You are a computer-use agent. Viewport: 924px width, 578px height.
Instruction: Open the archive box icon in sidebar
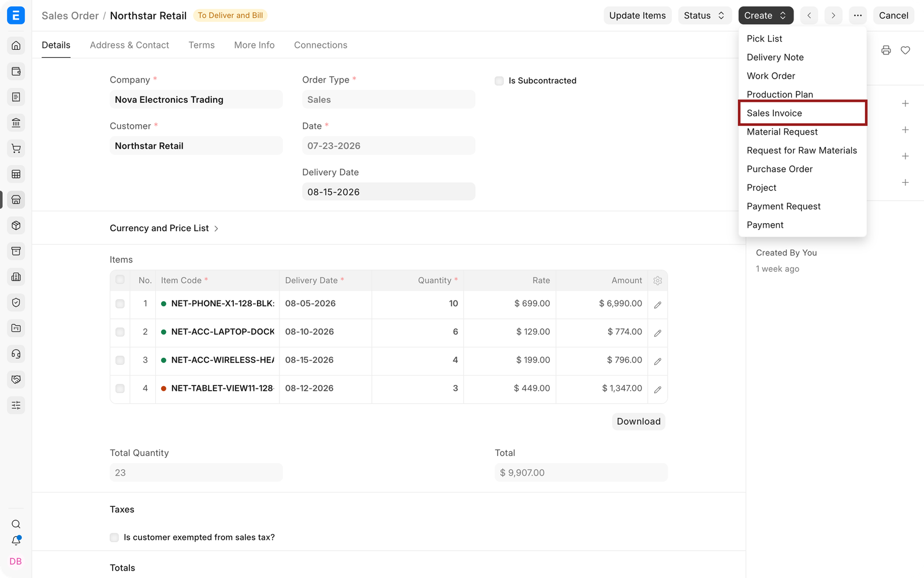pyautogui.click(x=16, y=251)
